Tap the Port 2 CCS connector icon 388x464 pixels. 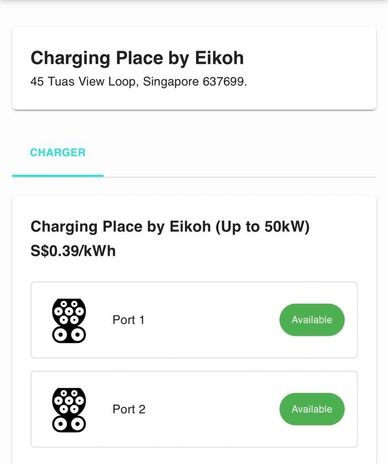click(69, 410)
